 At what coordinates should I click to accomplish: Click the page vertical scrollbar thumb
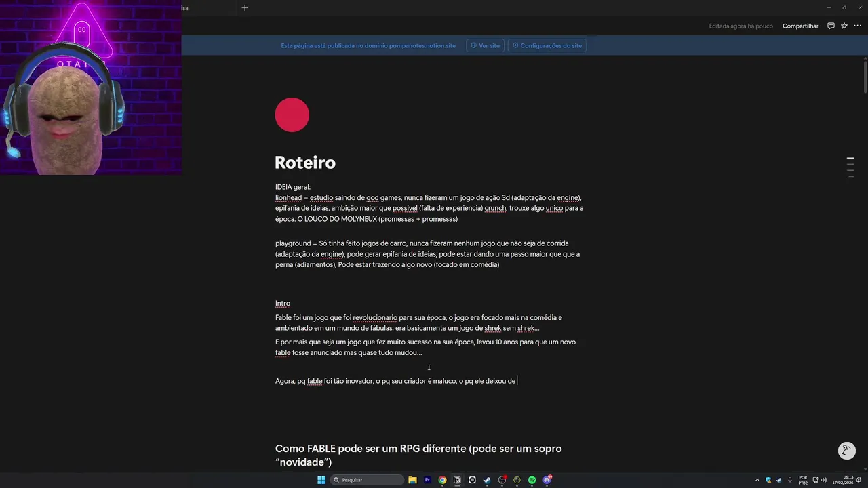coord(865,76)
